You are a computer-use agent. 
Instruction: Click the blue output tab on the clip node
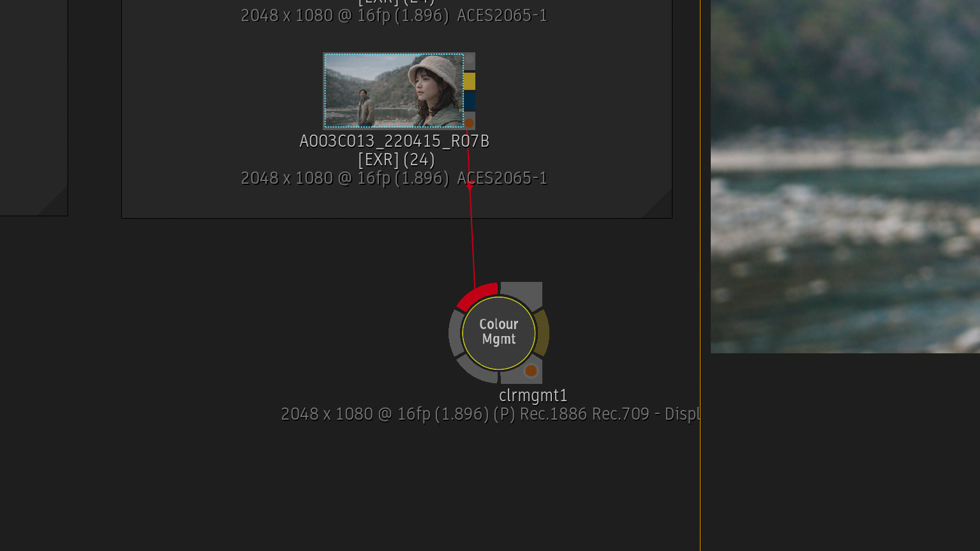(470, 101)
